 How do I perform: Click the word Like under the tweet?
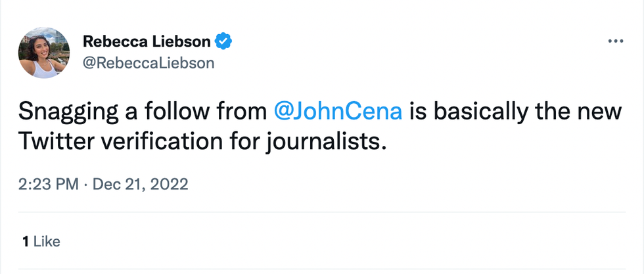pyautogui.click(x=47, y=241)
